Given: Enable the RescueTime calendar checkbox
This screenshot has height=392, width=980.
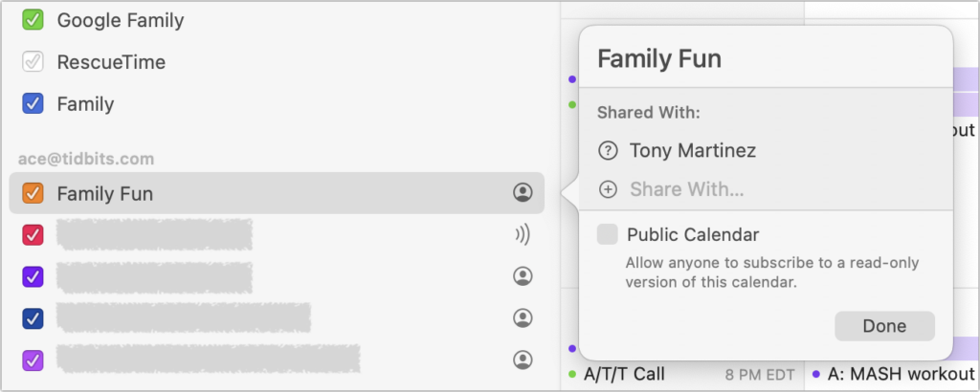Looking at the screenshot, I should (33, 62).
